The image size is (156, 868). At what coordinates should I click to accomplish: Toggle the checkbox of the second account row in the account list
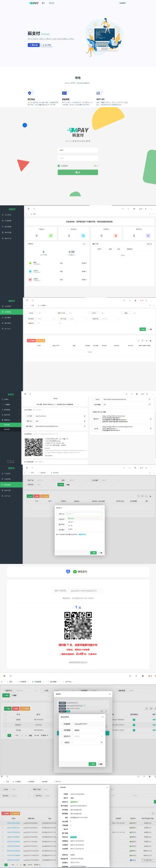tap(5, 725)
